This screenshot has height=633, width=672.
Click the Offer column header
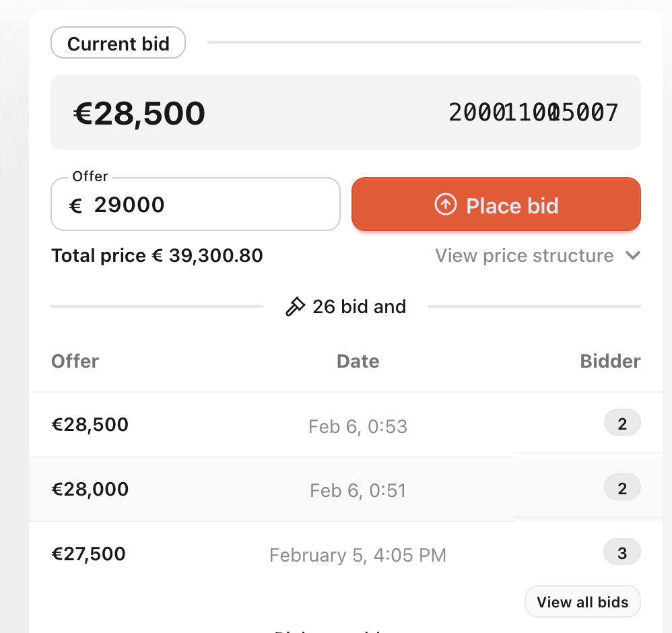coord(75,361)
